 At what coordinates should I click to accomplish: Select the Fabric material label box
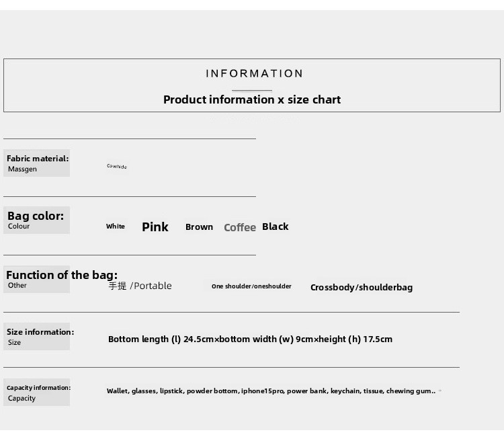(37, 163)
